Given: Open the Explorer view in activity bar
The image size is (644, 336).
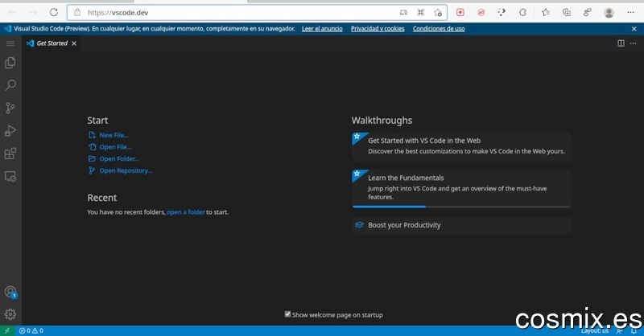Looking at the screenshot, I should coord(10,63).
